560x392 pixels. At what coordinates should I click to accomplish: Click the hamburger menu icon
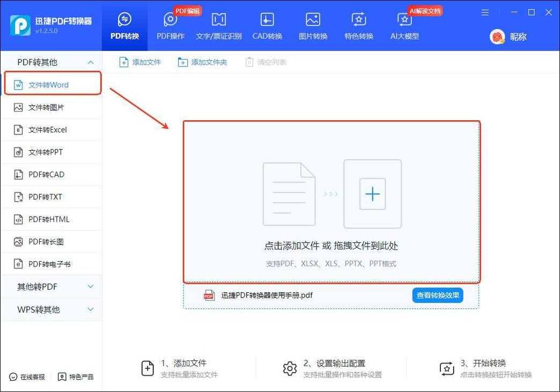(485, 12)
